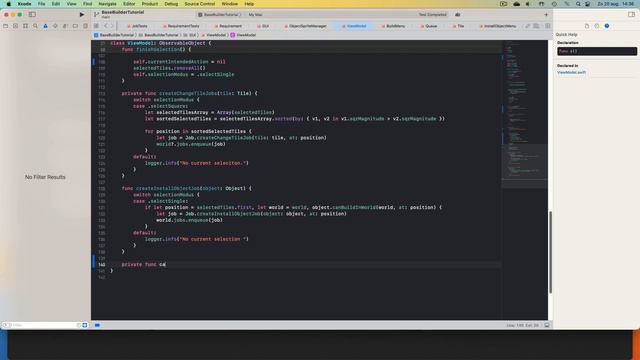The width and height of the screenshot is (640, 360).
Task: Toggle the debug area at editor bottom
Action: [547, 325]
